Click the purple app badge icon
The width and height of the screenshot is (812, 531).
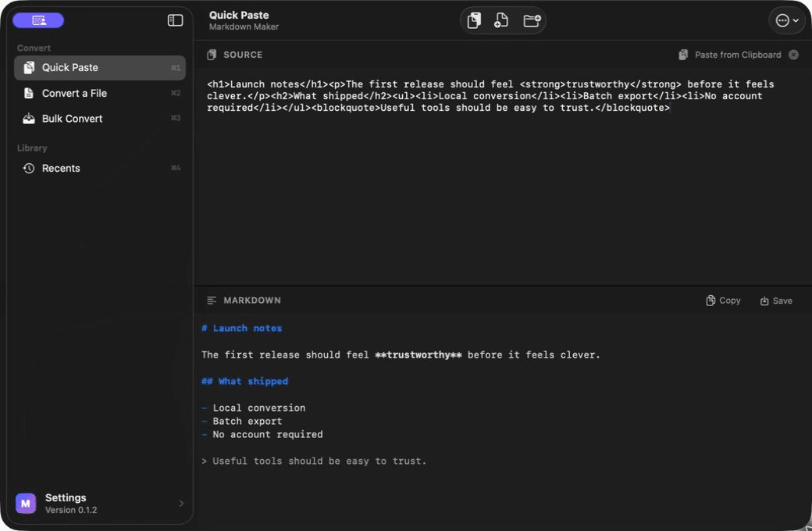coord(38,20)
